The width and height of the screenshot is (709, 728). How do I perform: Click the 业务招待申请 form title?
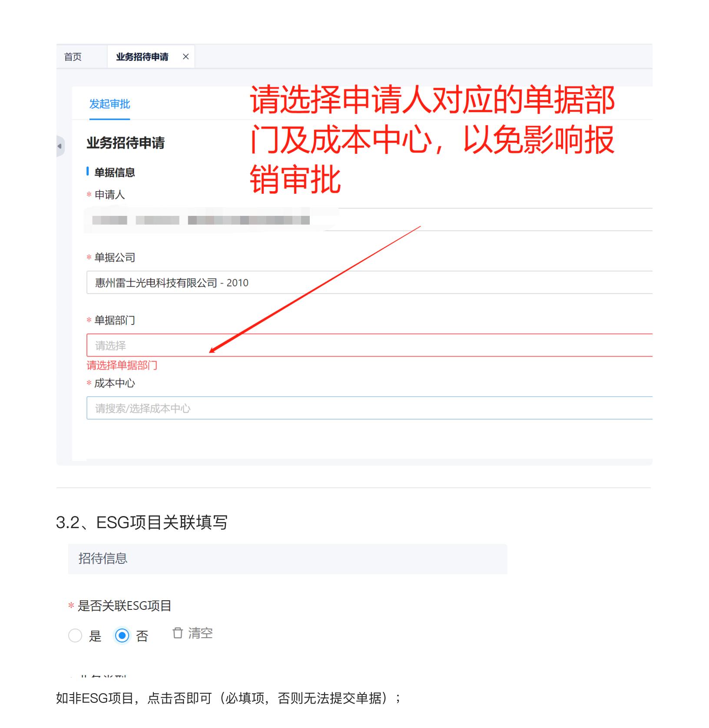(x=126, y=143)
